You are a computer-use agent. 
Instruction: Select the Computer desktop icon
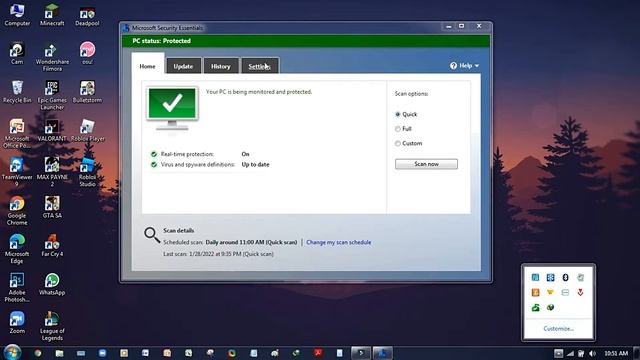coord(17,16)
